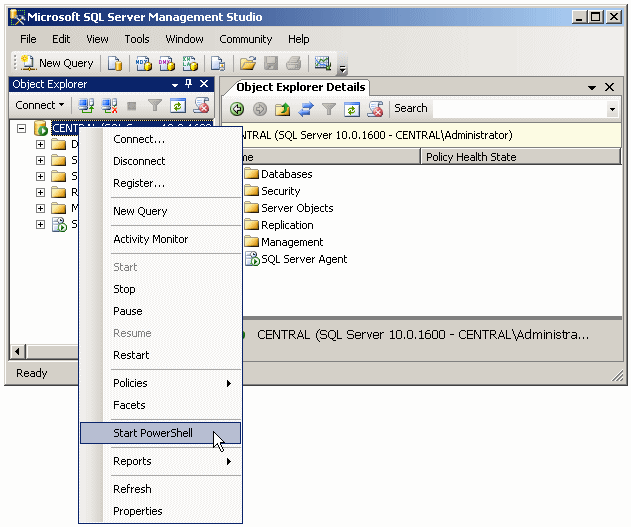Select the Databases folder in Details list

tap(278, 174)
